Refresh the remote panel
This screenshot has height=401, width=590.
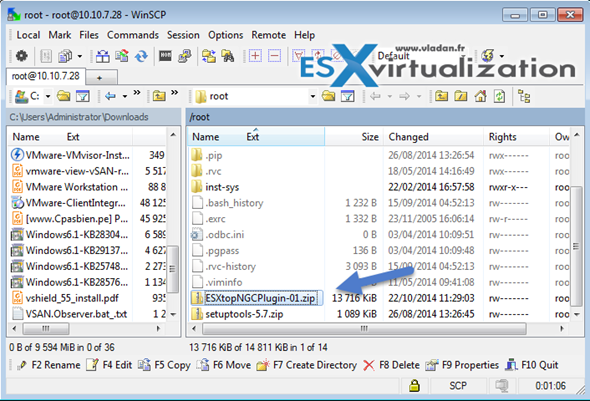(x=499, y=96)
